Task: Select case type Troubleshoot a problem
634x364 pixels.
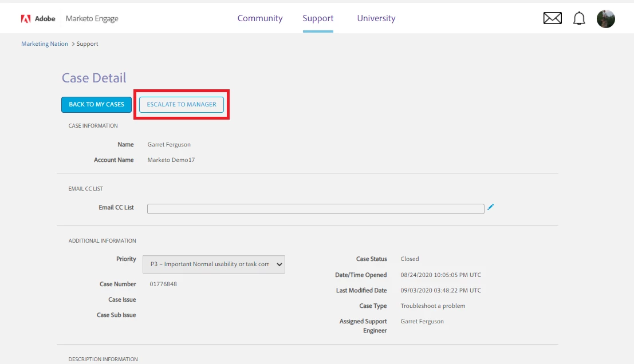Action: click(x=432, y=306)
